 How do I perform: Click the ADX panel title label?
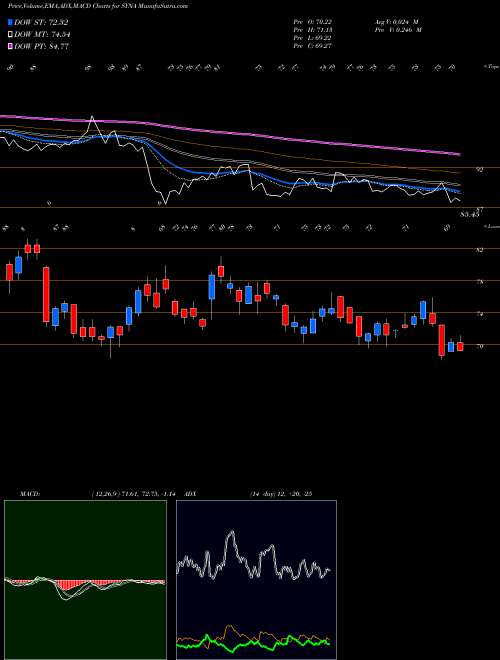(191, 493)
